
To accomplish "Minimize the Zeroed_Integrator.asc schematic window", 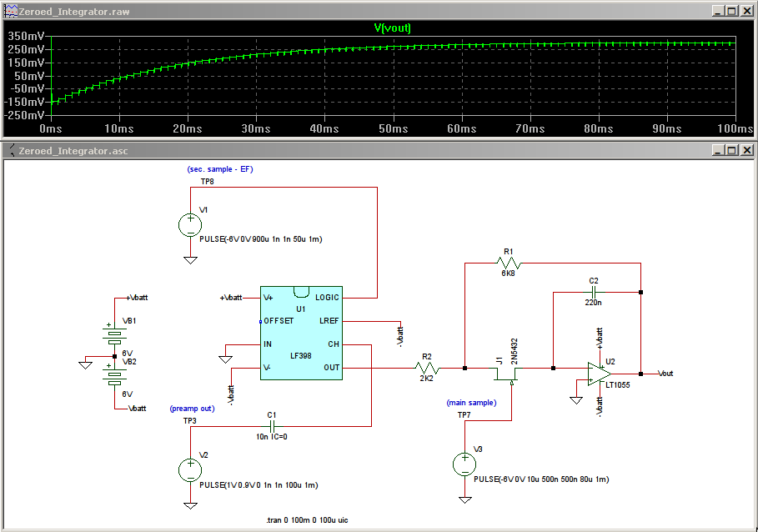I will [718, 151].
